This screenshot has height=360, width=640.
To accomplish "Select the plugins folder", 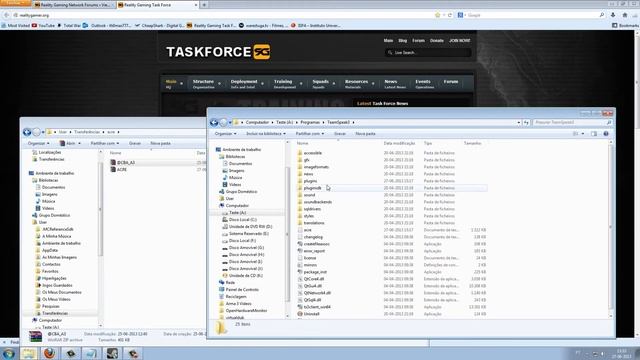I will point(310,181).
